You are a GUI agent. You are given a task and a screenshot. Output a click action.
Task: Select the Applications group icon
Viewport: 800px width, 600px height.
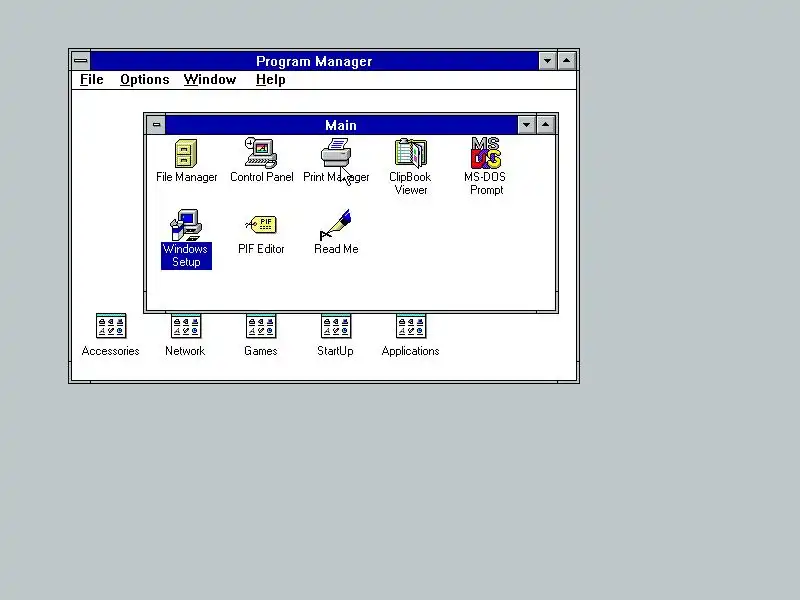click(x=411, y=326)
